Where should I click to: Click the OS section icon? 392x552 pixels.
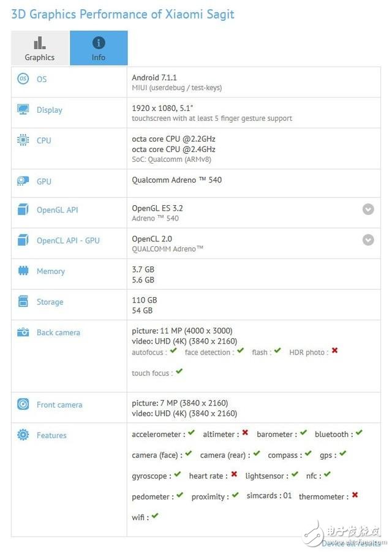coord(23,78)
